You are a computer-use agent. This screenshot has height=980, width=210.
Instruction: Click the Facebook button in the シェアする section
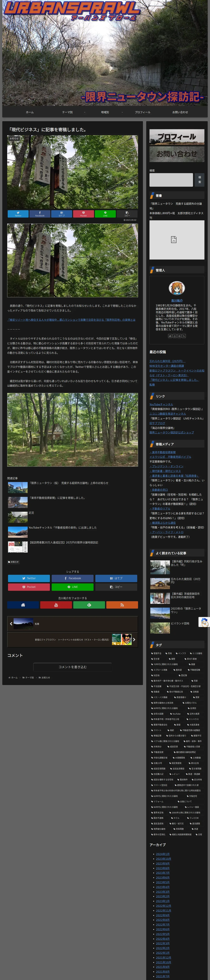coord(72,578)
